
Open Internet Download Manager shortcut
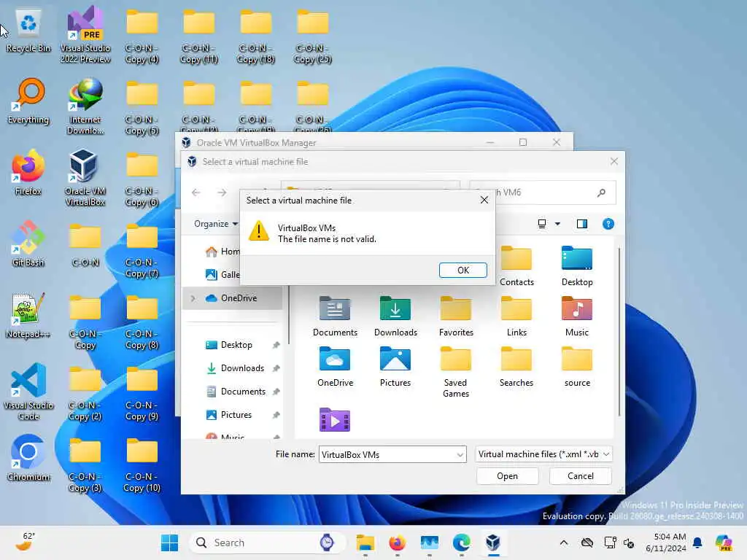(85, 106)
